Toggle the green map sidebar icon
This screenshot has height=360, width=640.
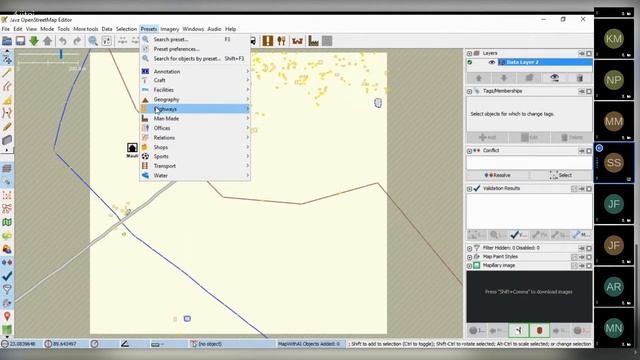click(x=7, y=222)
